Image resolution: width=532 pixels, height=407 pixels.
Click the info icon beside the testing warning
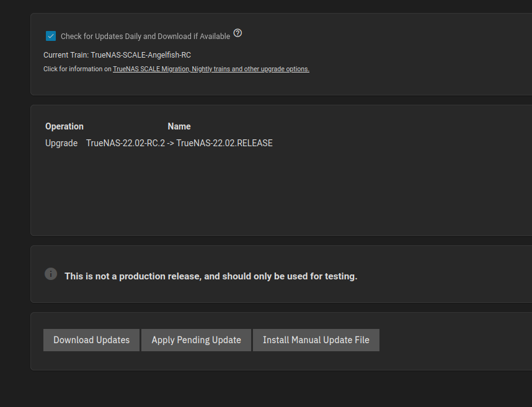click(x=51, y=274)
